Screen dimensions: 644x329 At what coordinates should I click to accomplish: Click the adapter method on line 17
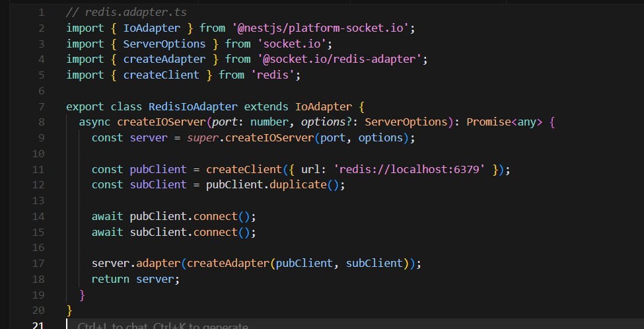[158, 264]
